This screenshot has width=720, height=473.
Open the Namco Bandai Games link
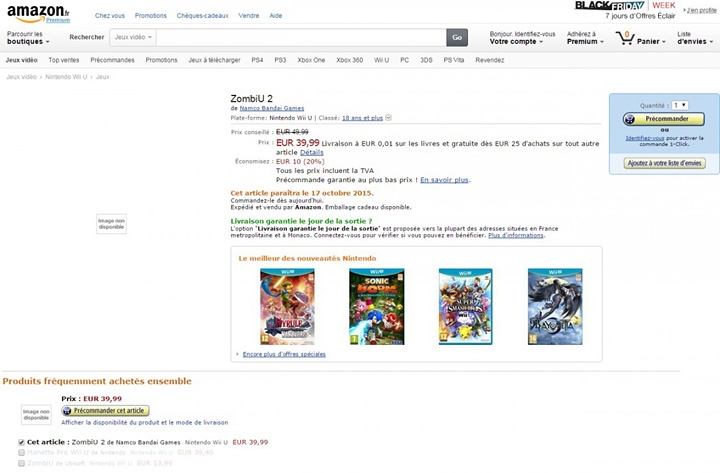[273, 108]
